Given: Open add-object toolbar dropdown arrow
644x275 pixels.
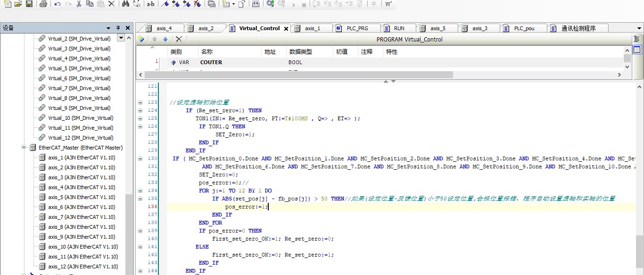Looking at the screenshot, I should (233, 4).
